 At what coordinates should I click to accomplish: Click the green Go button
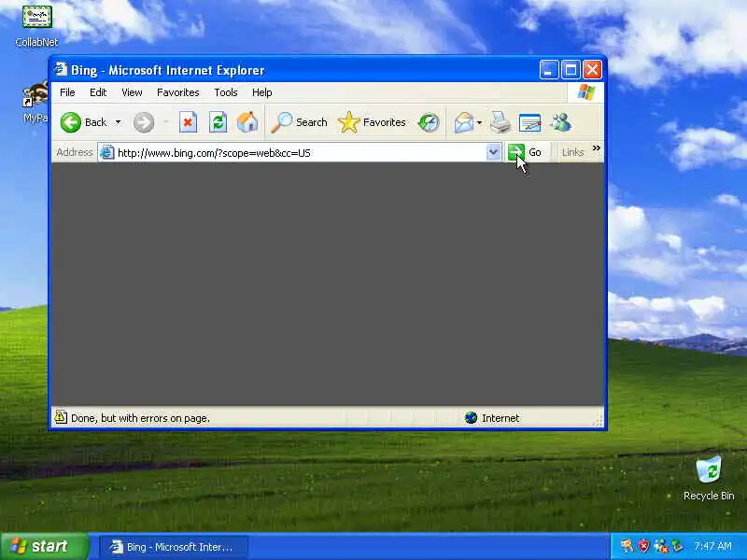pyautogui.click(x=525, y=152)
